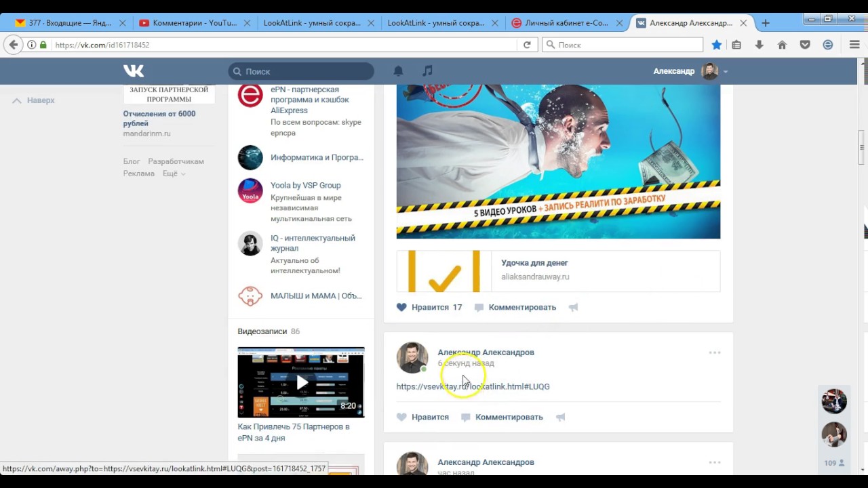Open the three-dots menu on the vsevkitay post

(715, 352)
